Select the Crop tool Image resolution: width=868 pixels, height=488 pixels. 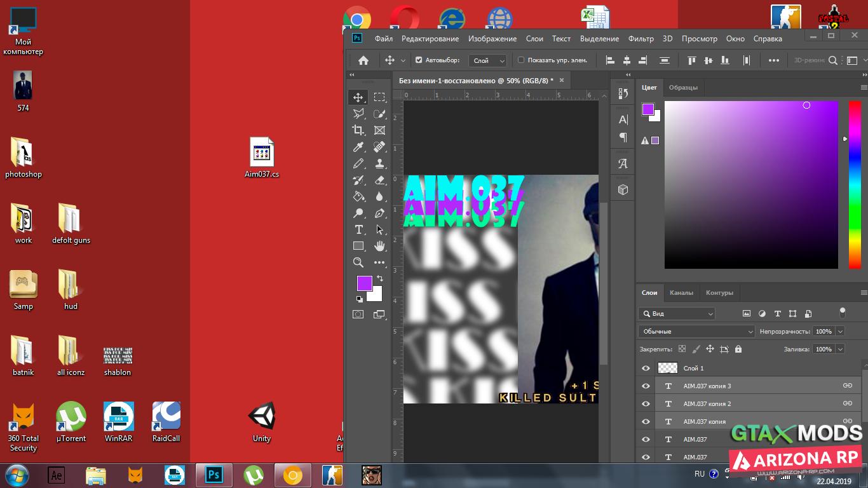pos(358,130)
